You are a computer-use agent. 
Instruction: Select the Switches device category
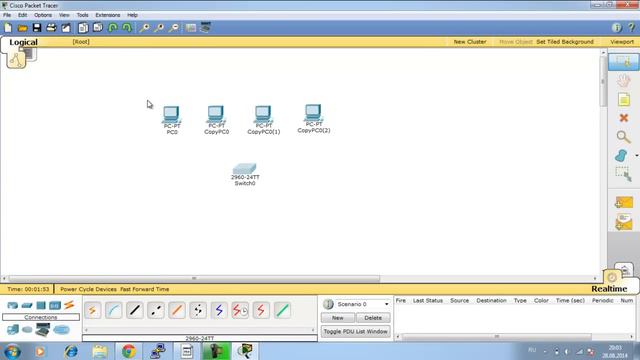(x=27, y=305)
